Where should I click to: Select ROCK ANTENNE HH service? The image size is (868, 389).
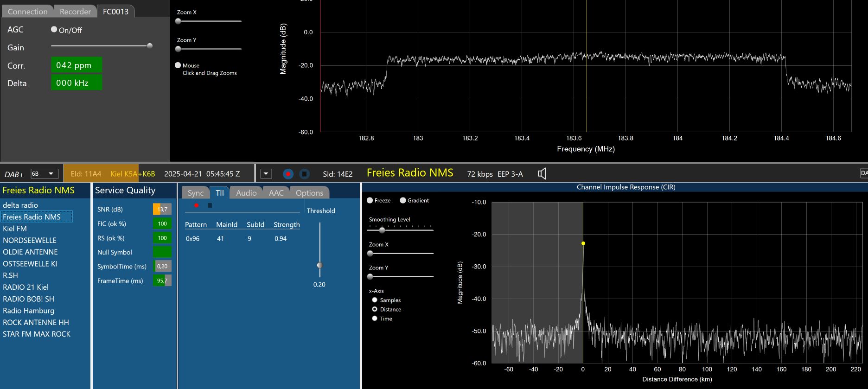coord(36,322)
